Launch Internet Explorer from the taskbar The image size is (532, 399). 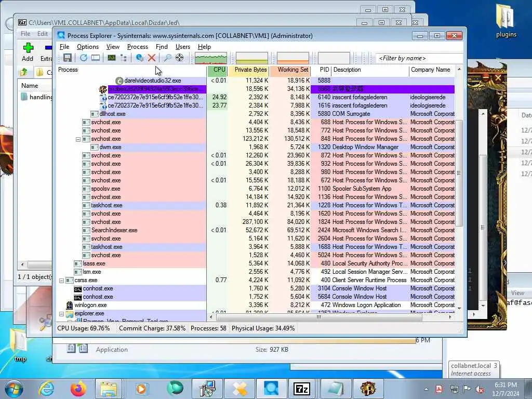[46, 389]
